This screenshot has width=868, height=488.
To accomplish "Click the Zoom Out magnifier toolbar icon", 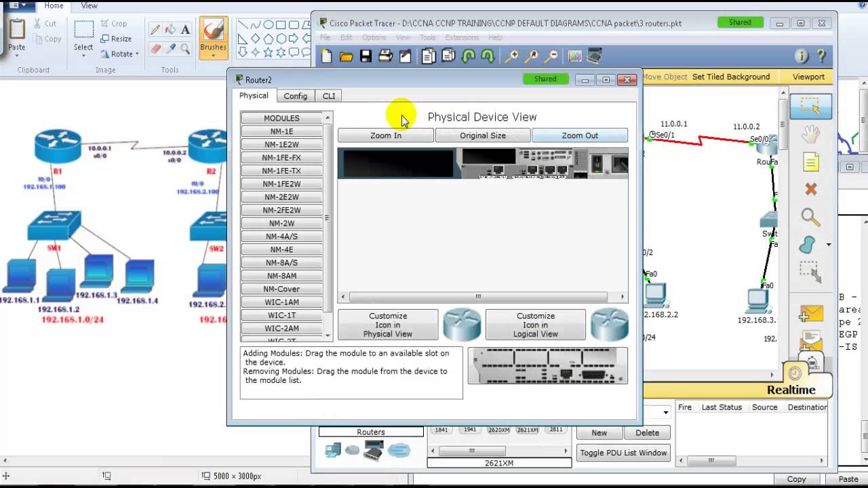I will 551,56.
